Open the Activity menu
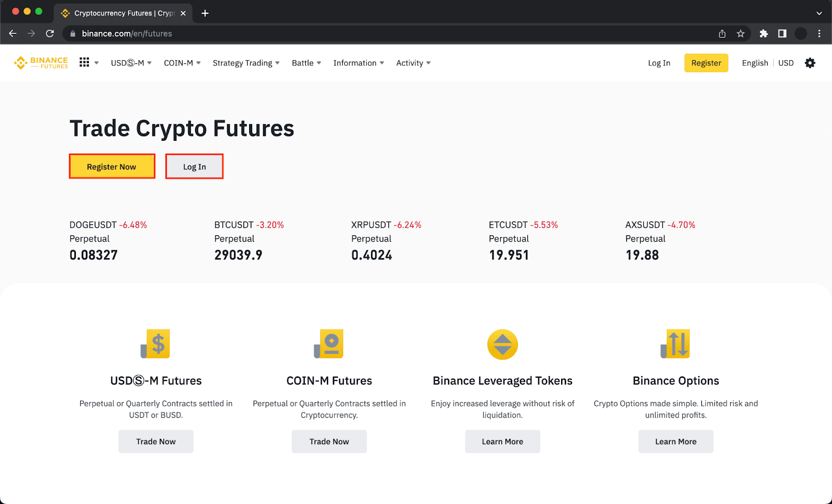Screen dimensions: 832x504 [x=413, y=63]
